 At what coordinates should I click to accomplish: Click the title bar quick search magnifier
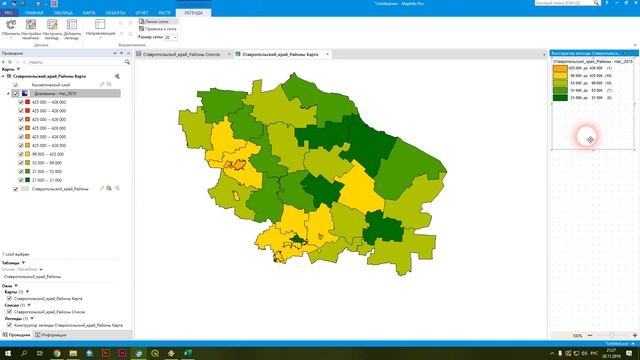point(596,3)
